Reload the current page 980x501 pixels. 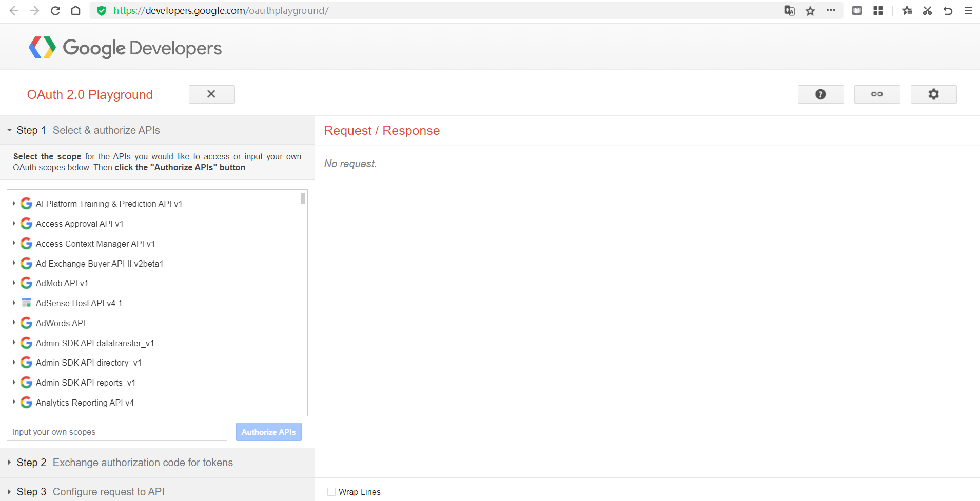(x=55, y=10)
